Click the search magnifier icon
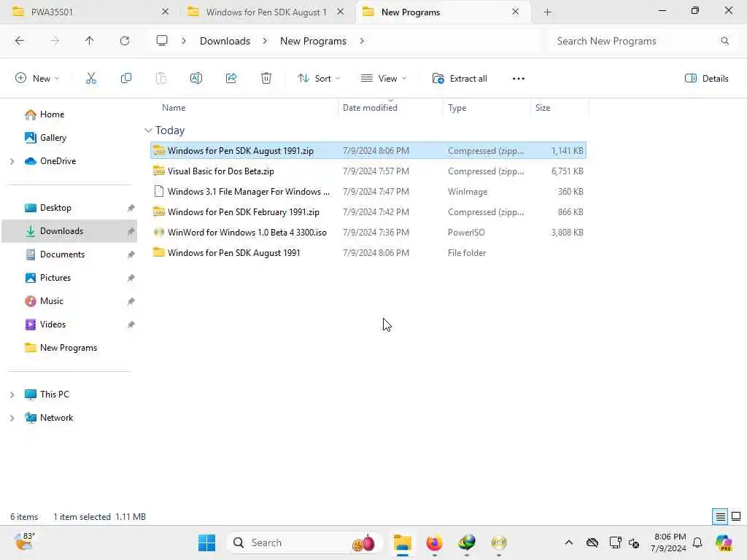Image resolution: width=747 pixels, height=560 pixels. click(724, 41)
